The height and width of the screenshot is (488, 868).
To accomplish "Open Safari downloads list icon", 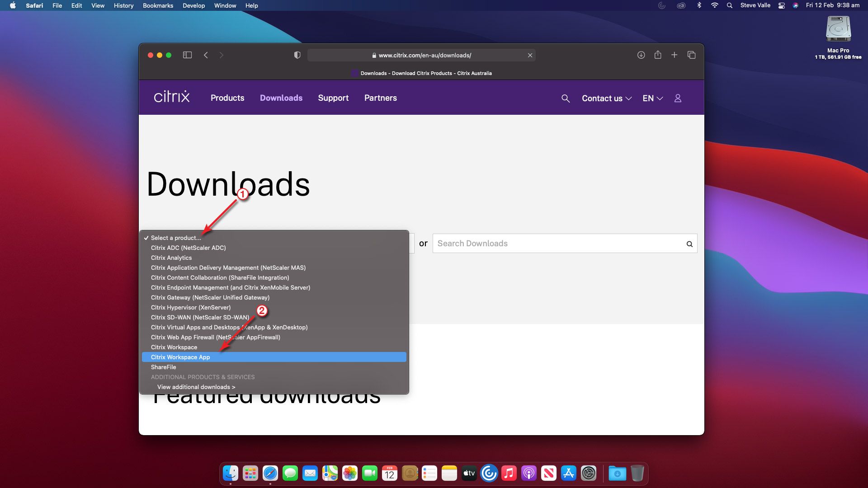I will pyautogui.click(x=641, y=55).
